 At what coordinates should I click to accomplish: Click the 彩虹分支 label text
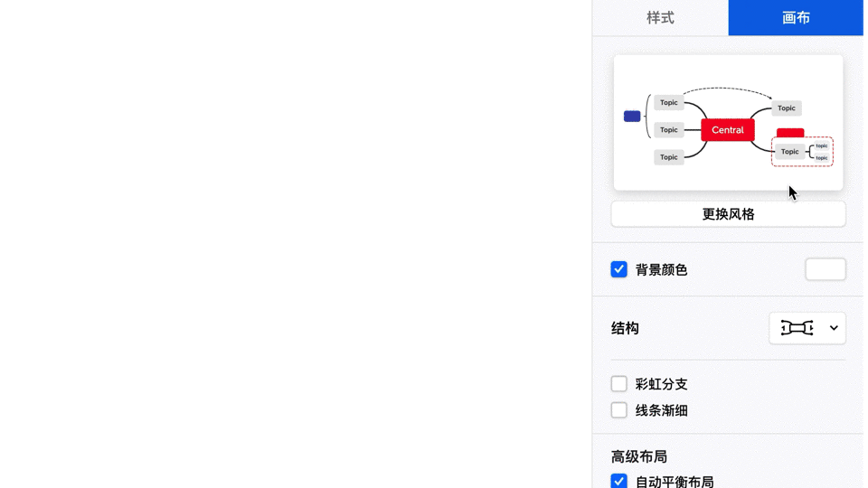point(661,384)
